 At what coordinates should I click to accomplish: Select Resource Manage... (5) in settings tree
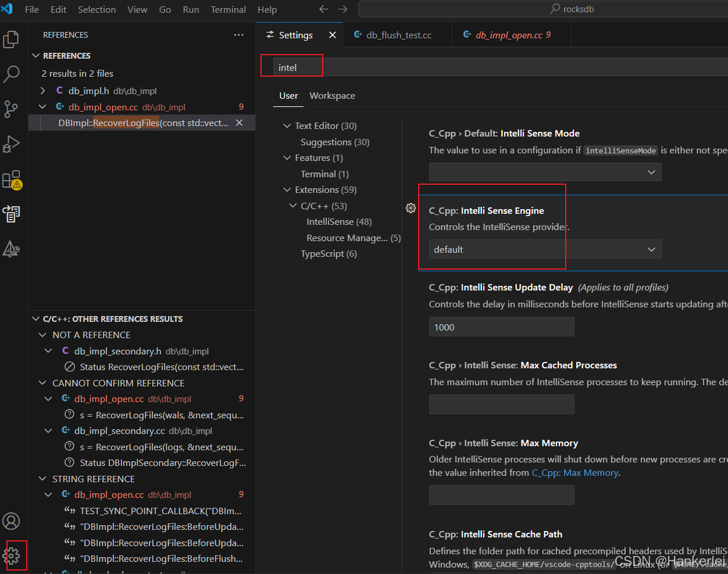click(354, 238)
